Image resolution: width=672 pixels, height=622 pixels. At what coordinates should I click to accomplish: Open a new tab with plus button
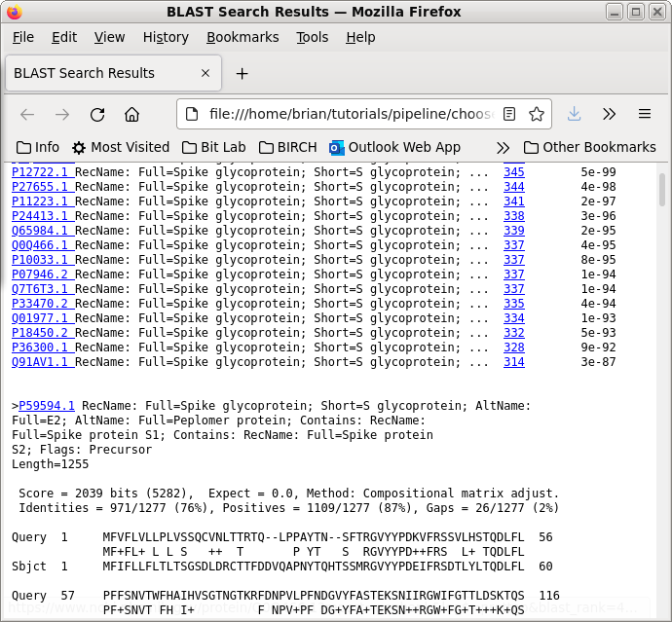pos(243,73)
